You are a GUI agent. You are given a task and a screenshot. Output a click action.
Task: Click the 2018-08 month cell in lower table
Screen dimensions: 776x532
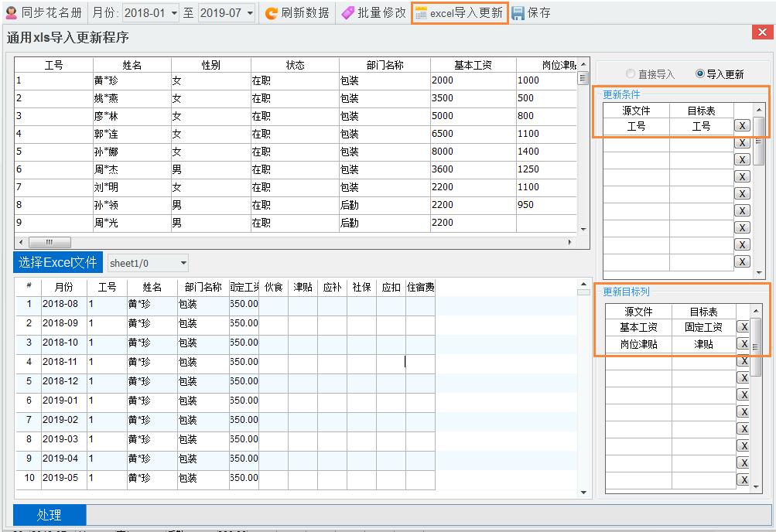coord(64,304)
